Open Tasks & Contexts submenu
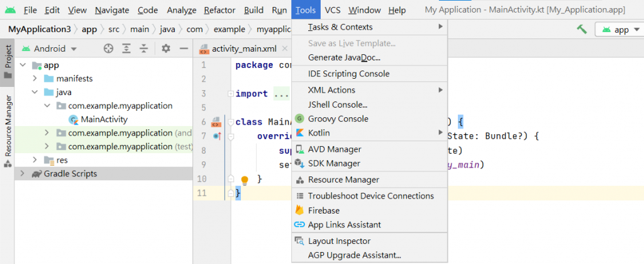The image size is (644, 264). [x=369, y=27]
